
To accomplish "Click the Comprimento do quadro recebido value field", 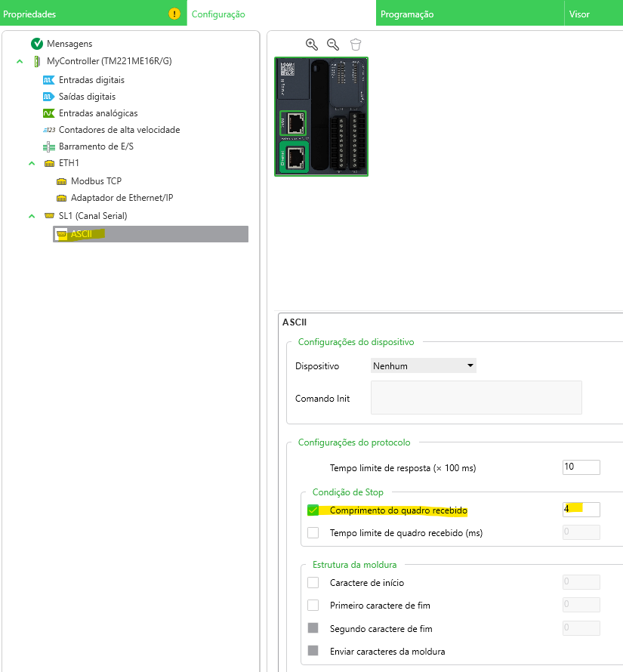I will pos(581,509).
